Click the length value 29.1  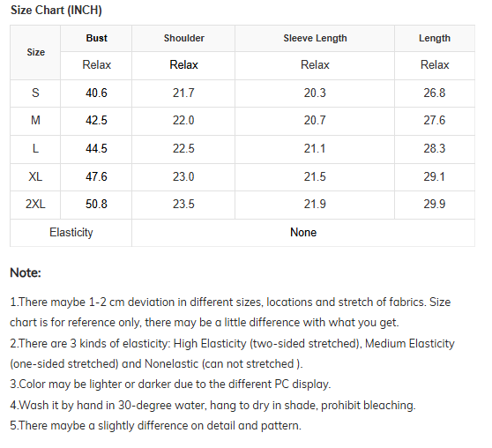tap(435, 176)
